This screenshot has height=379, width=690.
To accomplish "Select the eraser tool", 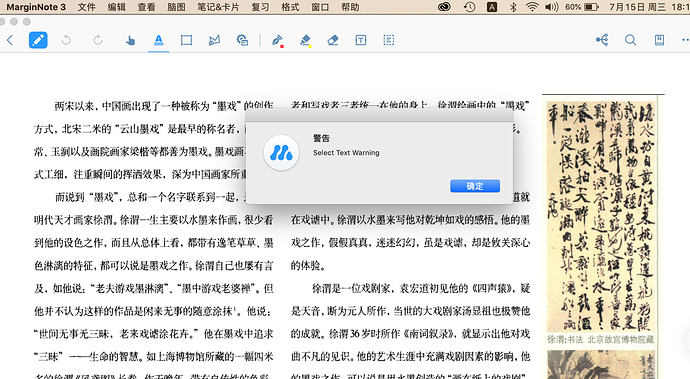I will (x=333, y=40).
